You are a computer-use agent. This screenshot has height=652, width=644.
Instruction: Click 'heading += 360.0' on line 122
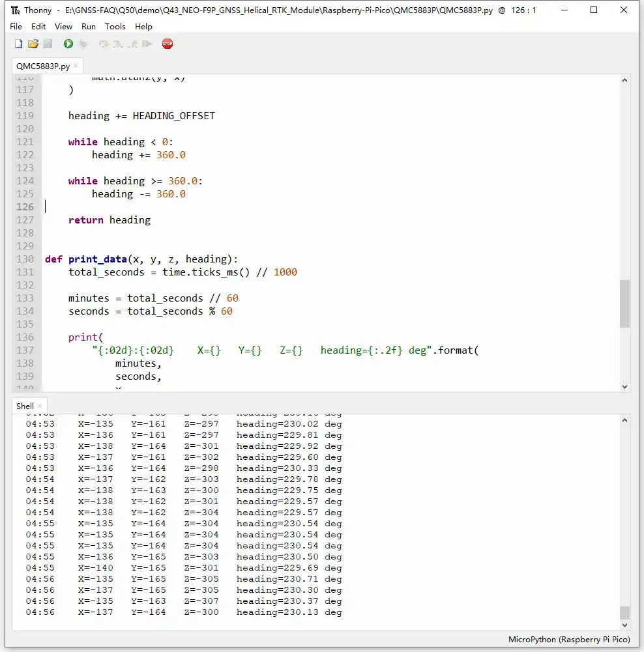(139, 154)
